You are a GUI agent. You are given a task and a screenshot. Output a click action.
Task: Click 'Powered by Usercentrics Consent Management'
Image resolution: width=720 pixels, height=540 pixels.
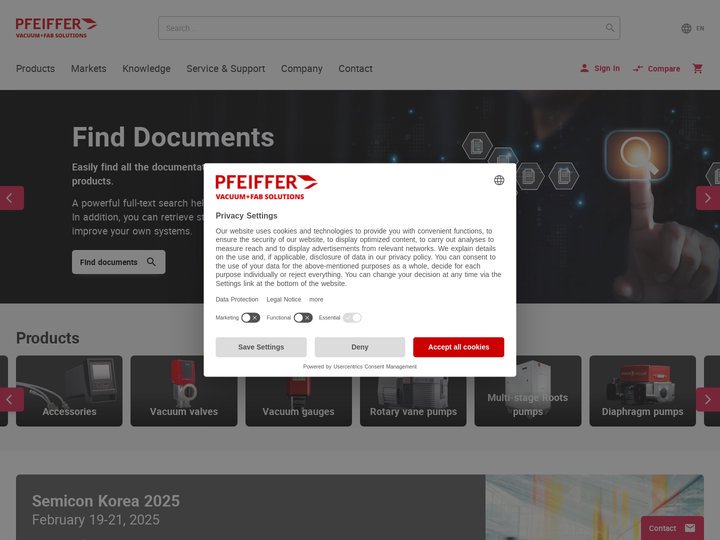point(360,366)
